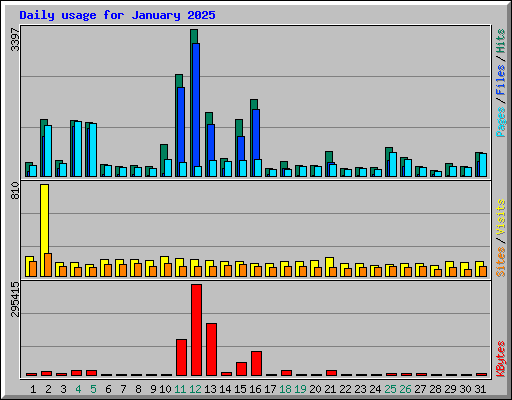
Task: Click day label "31" on the x-axis
Action: (x=480, y=389)
